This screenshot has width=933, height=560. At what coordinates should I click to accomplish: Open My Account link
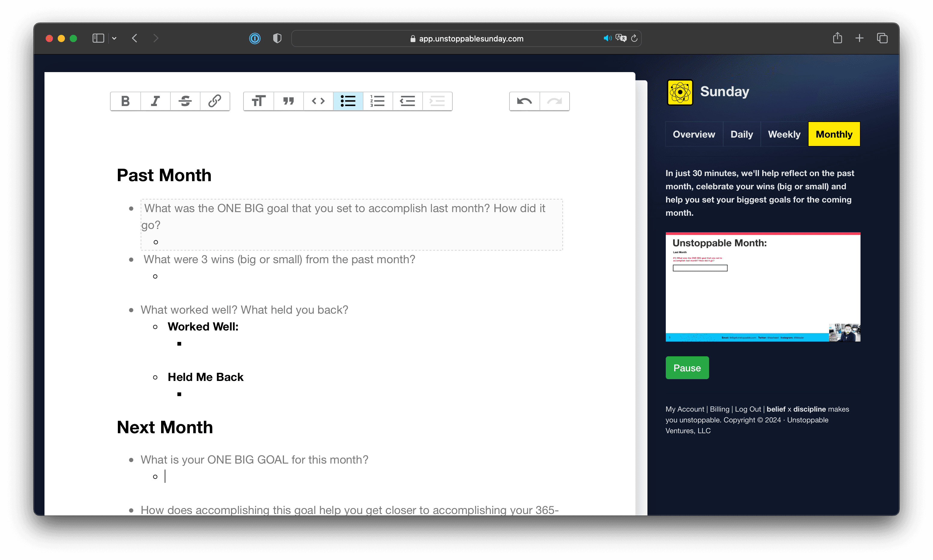[x=685, y=409]
